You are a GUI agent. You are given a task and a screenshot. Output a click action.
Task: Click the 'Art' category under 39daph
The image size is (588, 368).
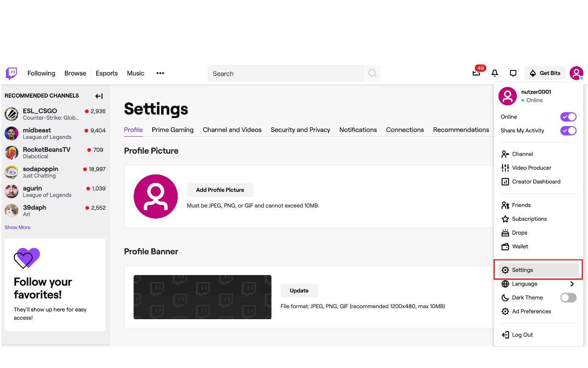27,214
